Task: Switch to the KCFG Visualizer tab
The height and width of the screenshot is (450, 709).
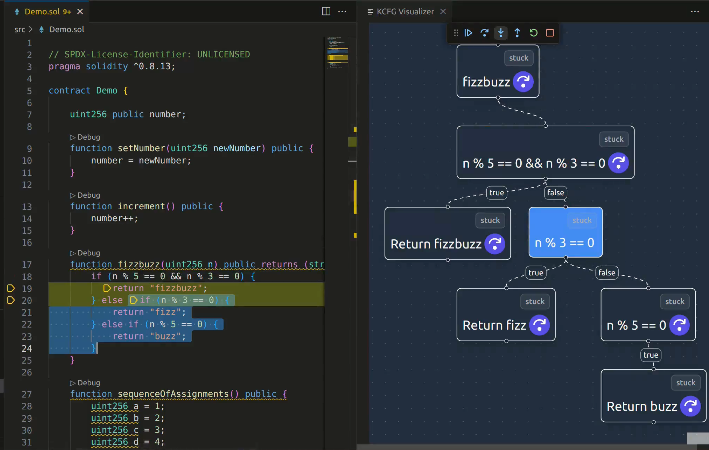Action: (405, 11)
